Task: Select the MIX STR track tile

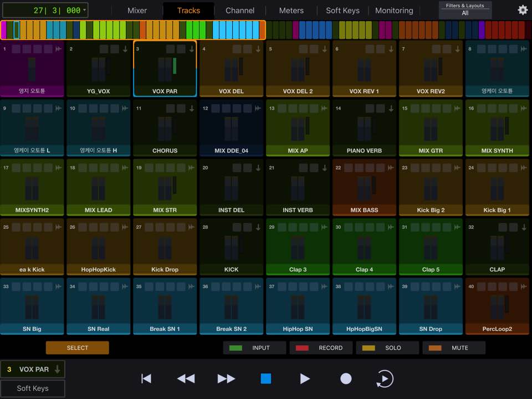Action: pyautogui.click(x=165, y=188)
